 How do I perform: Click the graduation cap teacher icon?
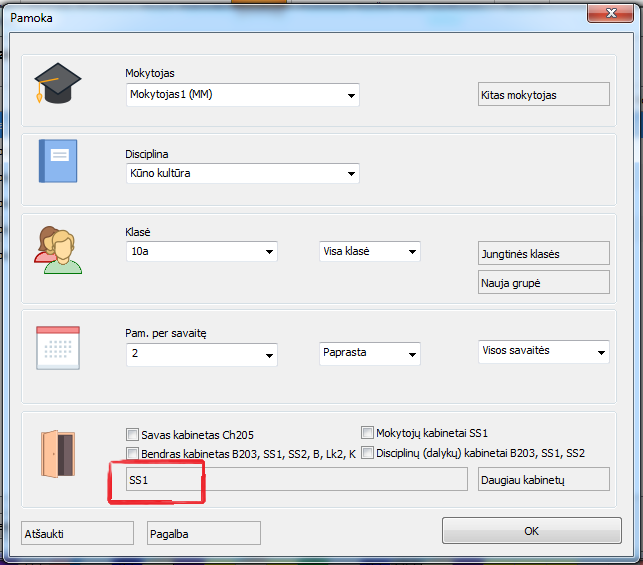56,84
